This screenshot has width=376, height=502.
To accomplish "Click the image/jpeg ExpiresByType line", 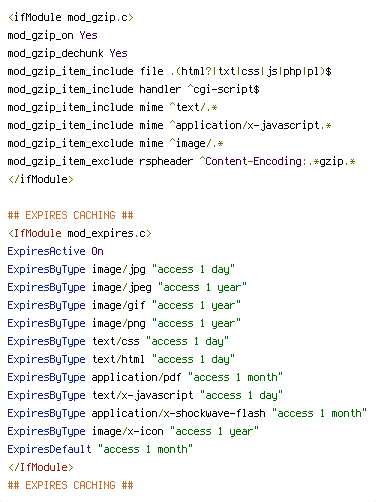I will click(127, 287).
